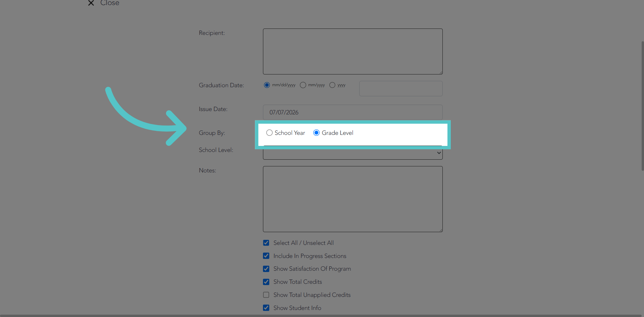Toggle Show Student Info checkbox
Screen dimensions: 644x317
click(266, 308)
